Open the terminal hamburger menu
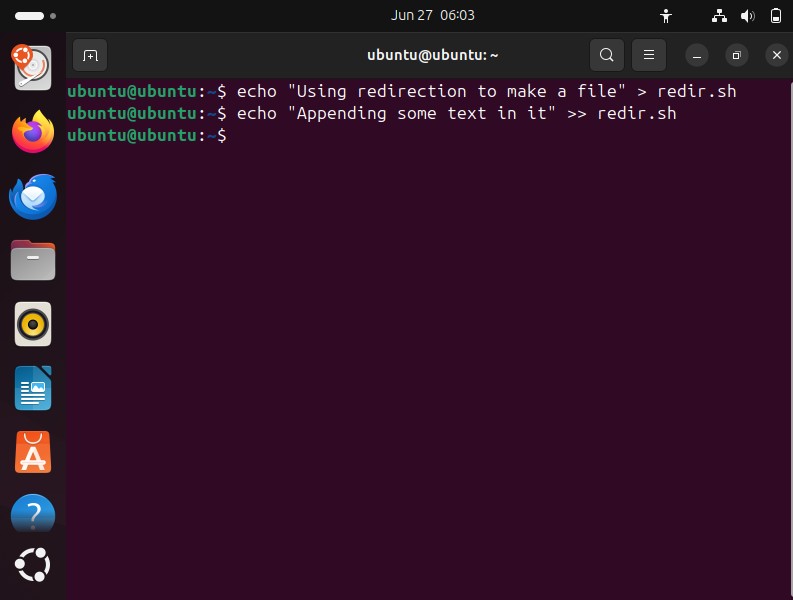 [649, 55]
